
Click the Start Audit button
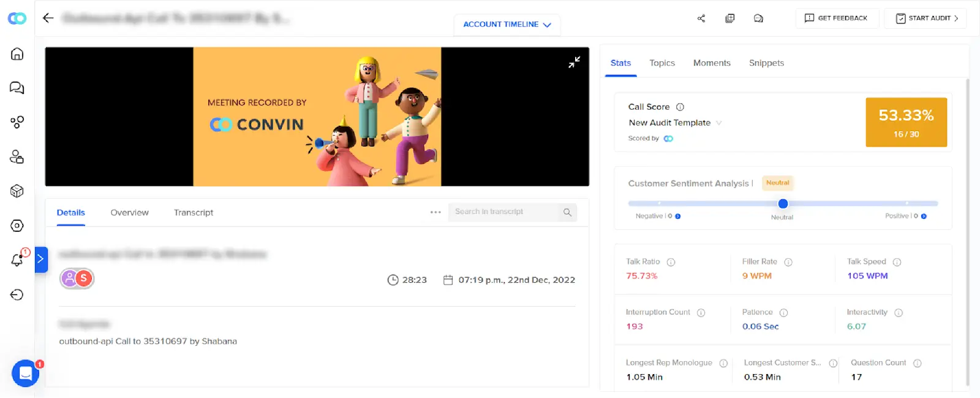pos(925,18)
